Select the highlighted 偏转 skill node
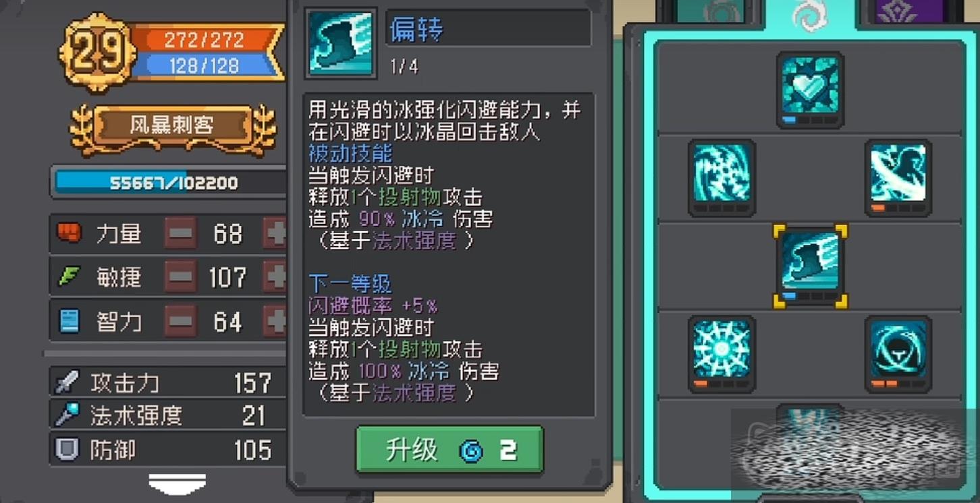The height and width of the screenshot is (503, 980). [x=810, y=266]
